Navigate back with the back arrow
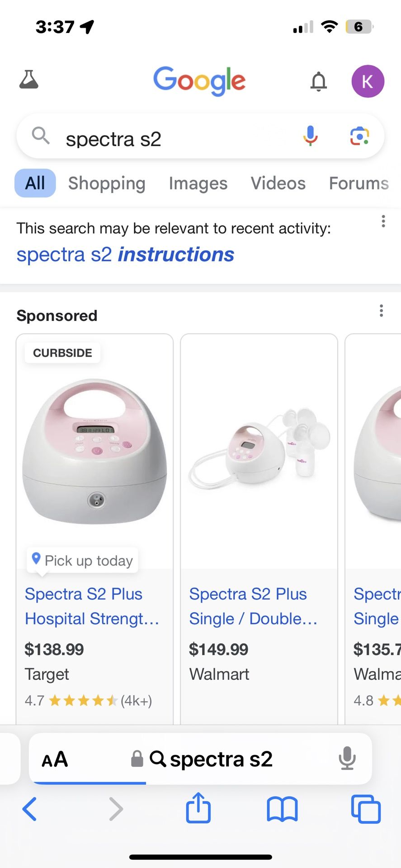401x868 pixels. tap(30, 809)
